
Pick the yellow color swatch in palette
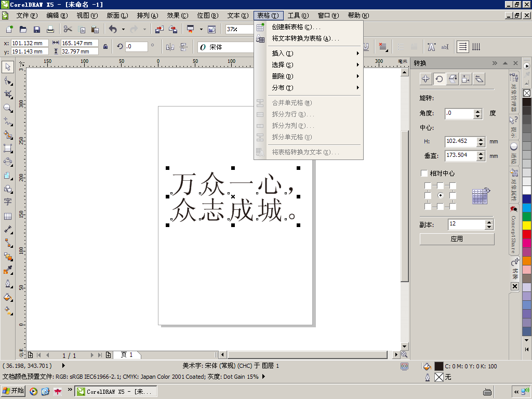coord(527,225)
